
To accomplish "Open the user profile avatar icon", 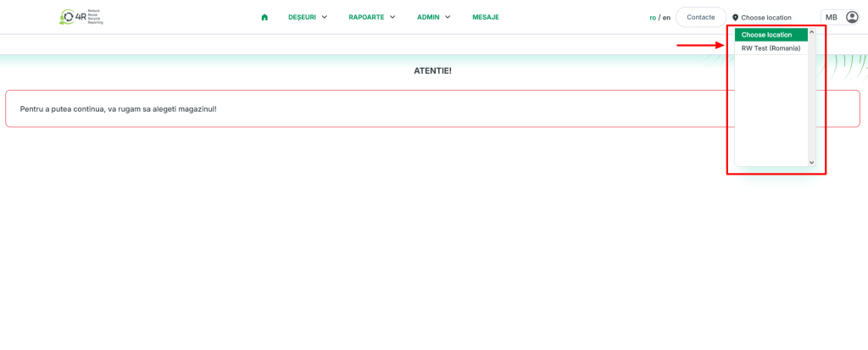I will click(852, 17).
